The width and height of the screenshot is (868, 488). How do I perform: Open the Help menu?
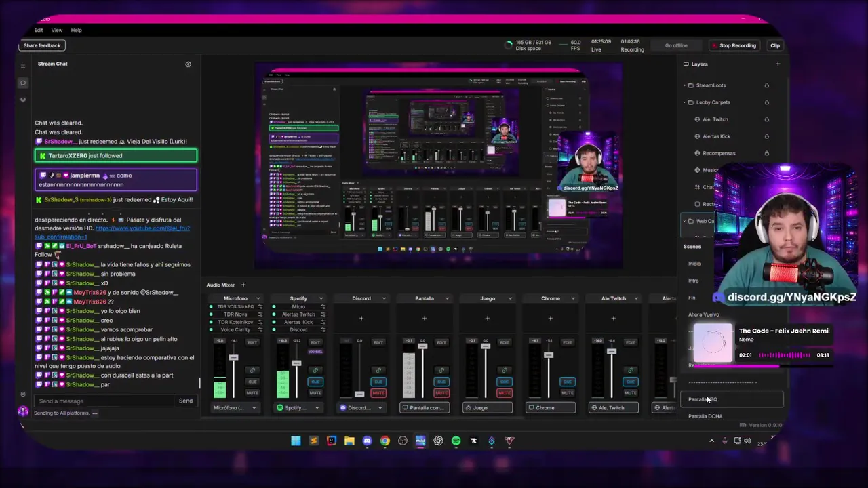tap(76, 30)
